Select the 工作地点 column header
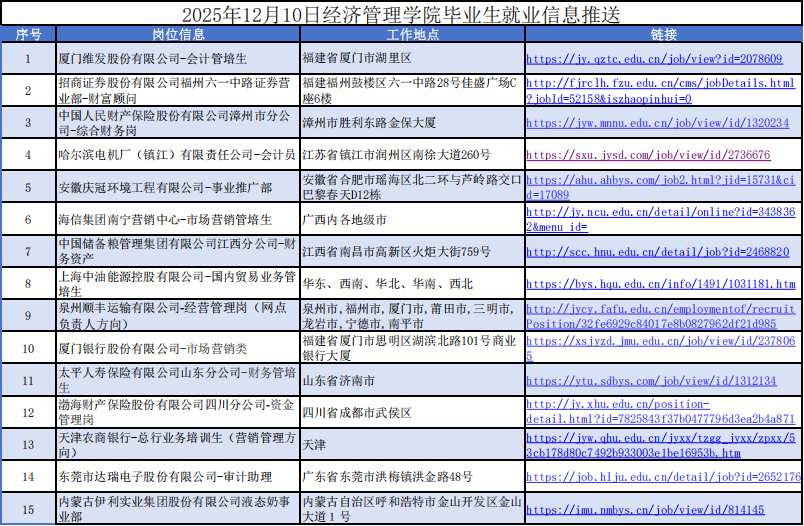The width and height of the screenshot is (804, 526). 411,34
